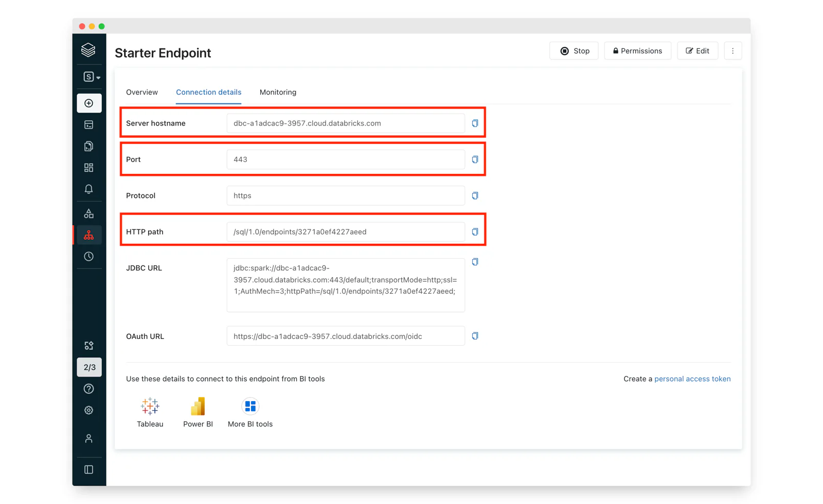Copy the OAuth URL value
This screenshot has height=504, width=823.
[475, 336]
